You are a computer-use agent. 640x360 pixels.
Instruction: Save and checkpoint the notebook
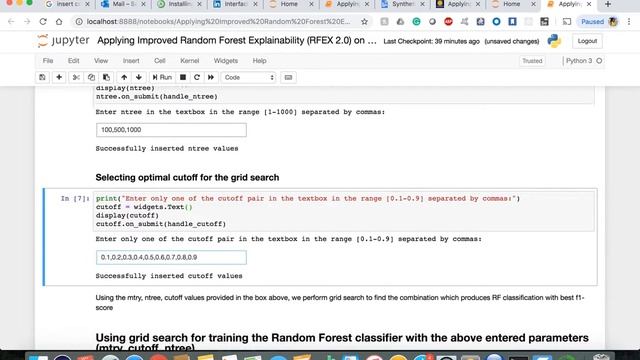pyautogui.click(x=42, y=77)
